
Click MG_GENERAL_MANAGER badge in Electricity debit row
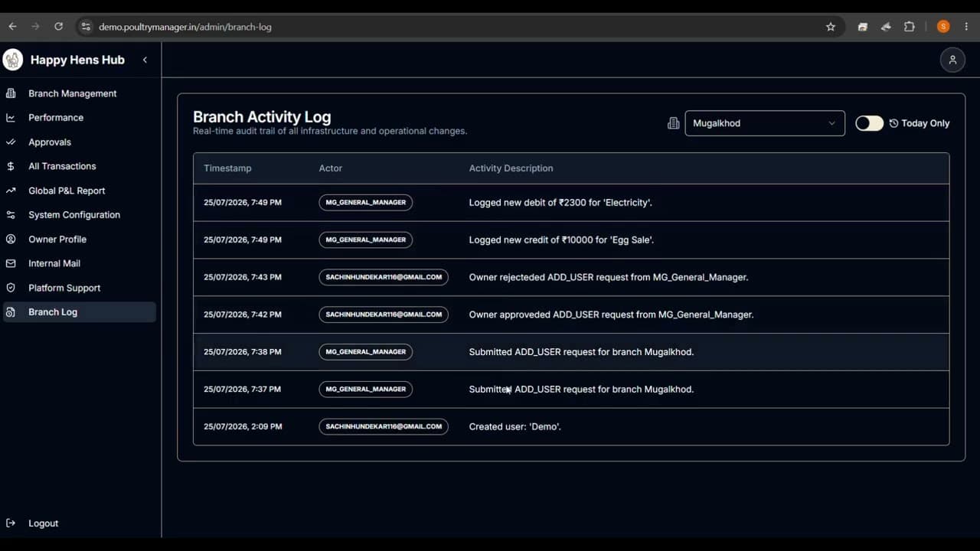(366, 203)
